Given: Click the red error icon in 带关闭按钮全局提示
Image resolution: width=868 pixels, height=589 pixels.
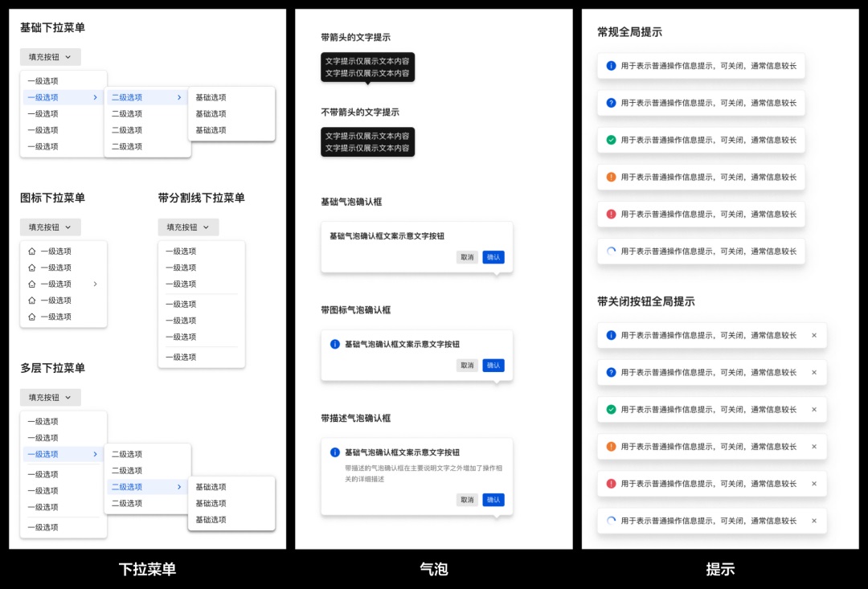Looking at the screenshot, I should pos(611,484).
